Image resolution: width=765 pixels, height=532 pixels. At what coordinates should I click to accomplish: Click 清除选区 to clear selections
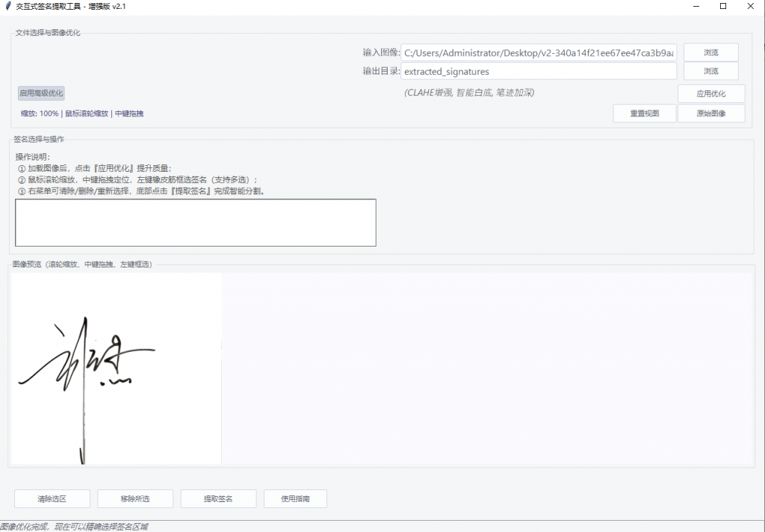coord(52,498)
